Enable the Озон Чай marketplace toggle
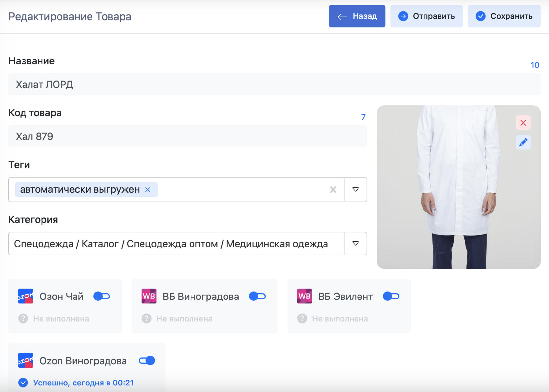The image size is (549, 392). (102, 296)
